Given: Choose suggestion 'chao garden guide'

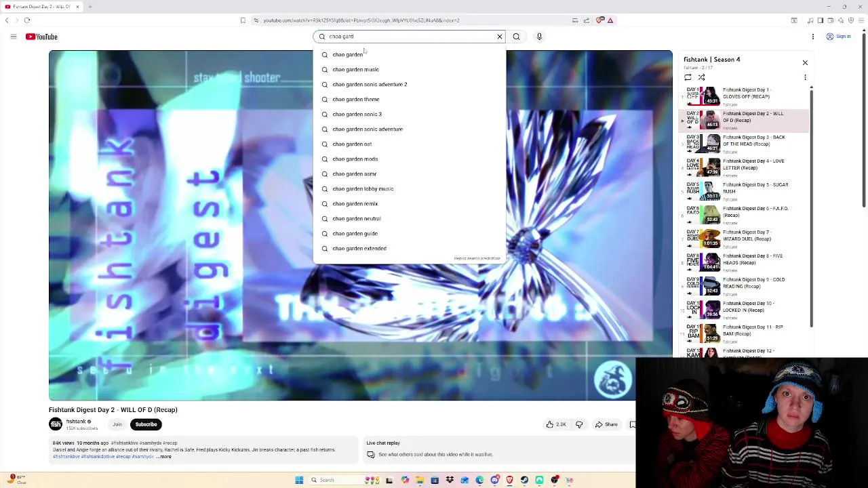Looking at the screenshot, I should 410,233.
